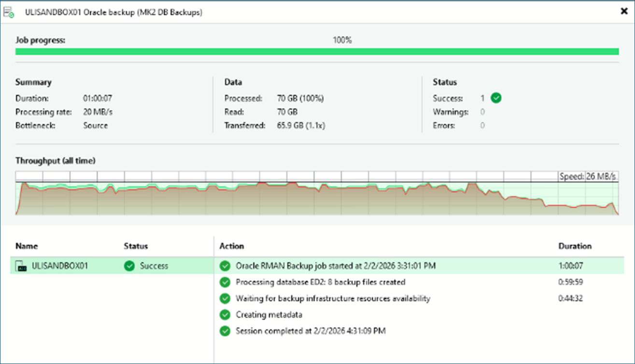This screenshot has width=635, height=364.
Task: Click the Warnings count 0
Action: click(x=482, y=112)
